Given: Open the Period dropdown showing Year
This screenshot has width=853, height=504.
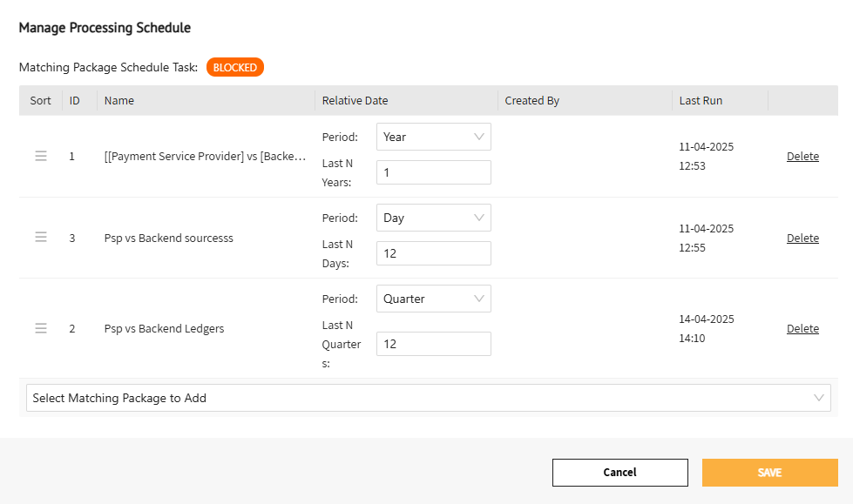Looking at the screenshot, I should (433, 137).
